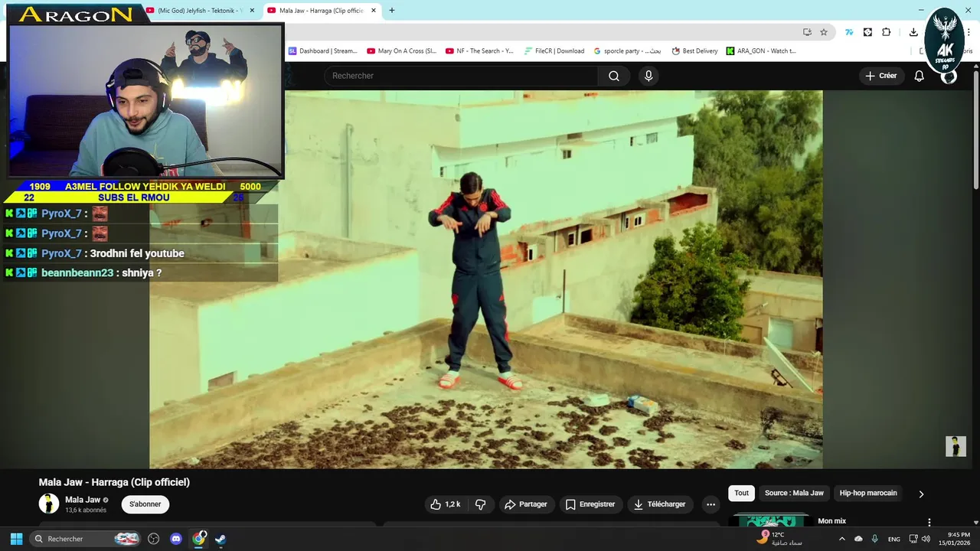980x551 pixels.
Task: Click the install app icon in address bar
Action: (x=807, y=32)
